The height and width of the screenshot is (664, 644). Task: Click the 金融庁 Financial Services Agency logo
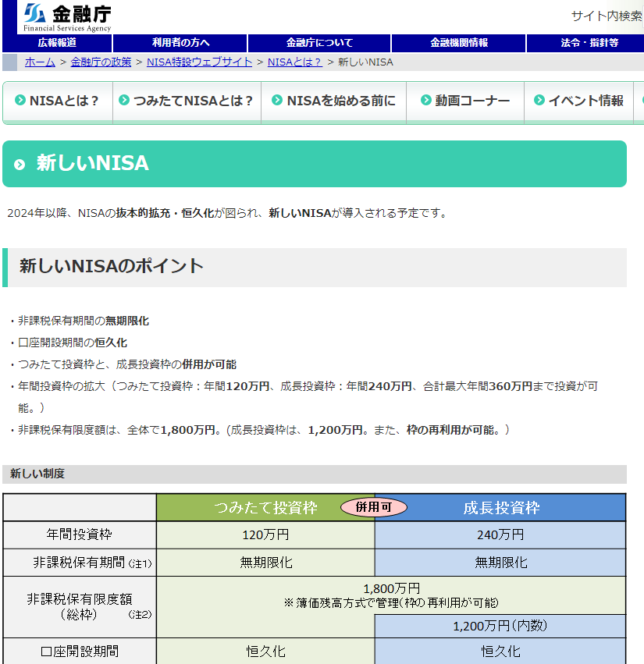pos(67,17)
